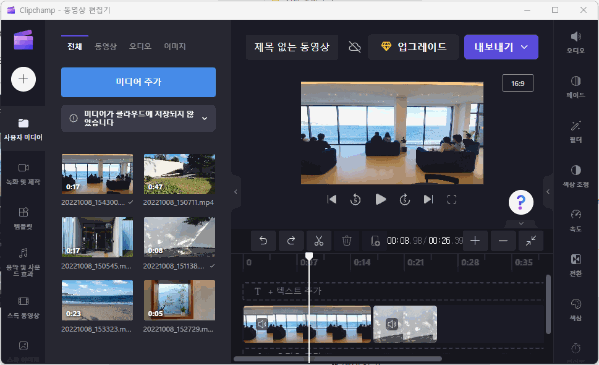Click the 업그레이드 upgrade button
Image resolution: width=599 pixels, height=365 pixels.
414,47
